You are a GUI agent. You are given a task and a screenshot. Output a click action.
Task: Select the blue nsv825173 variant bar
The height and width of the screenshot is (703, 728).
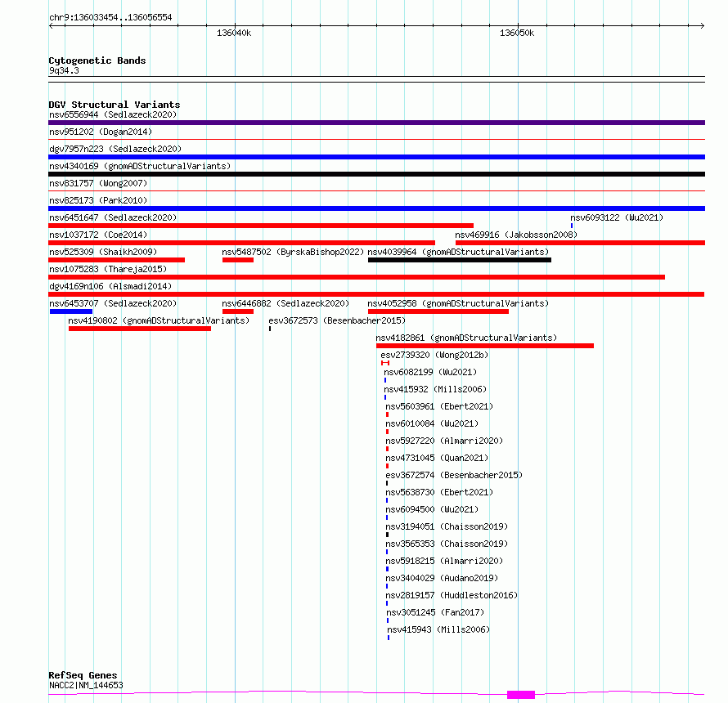pyautogui.click(x=376, y=208)
